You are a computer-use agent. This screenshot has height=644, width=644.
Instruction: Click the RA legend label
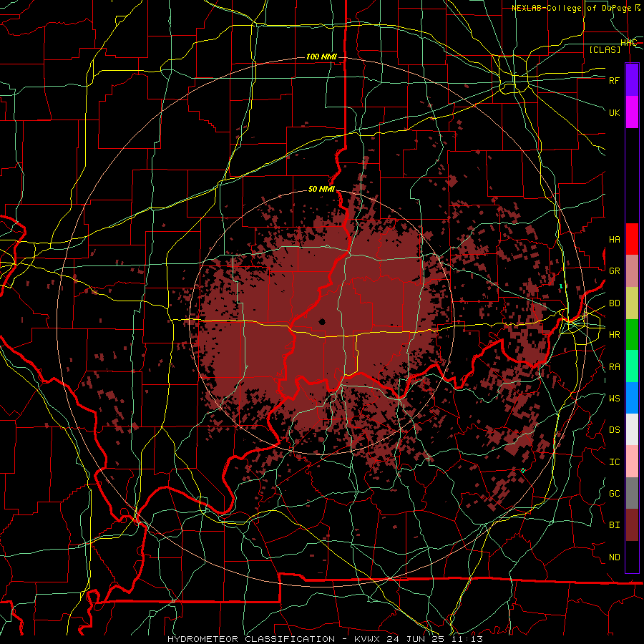tap(615, 367)
